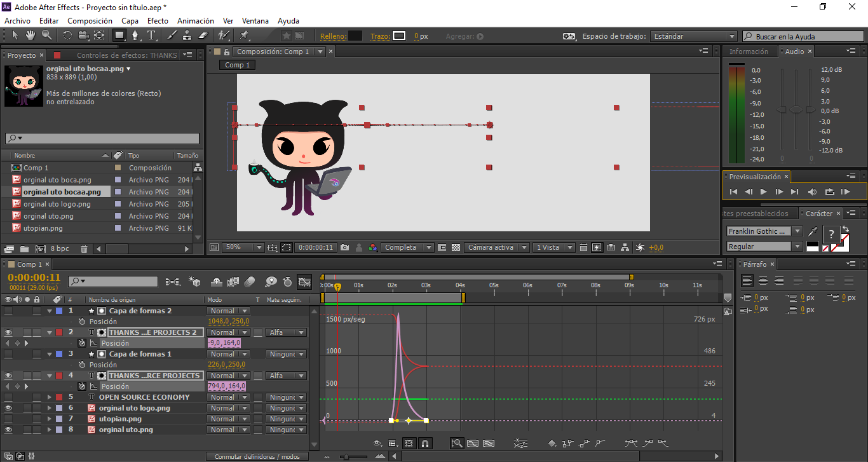Open the 1 Vista layout dropdown
The height and width of the screenshot is (462, 868).
point(554,247)
